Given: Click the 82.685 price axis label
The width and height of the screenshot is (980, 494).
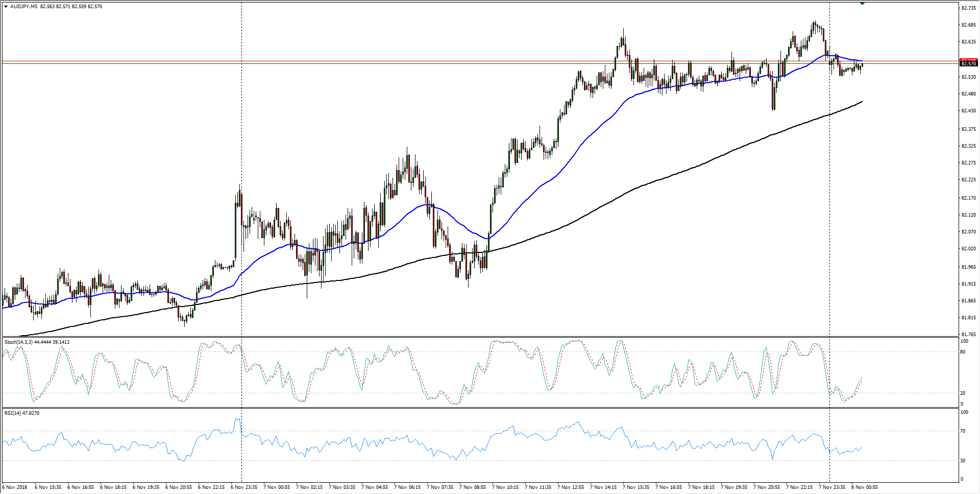Looking at the screenshot, I should (968, 25).
